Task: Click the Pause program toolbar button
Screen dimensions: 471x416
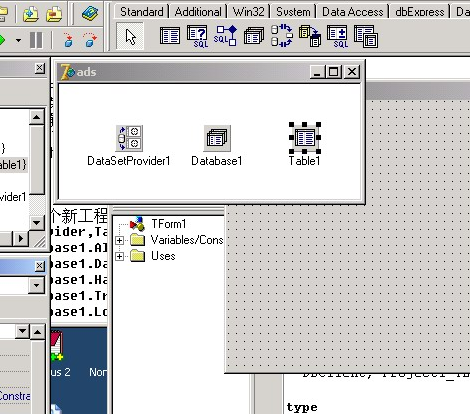Action: tap(36, 40)
